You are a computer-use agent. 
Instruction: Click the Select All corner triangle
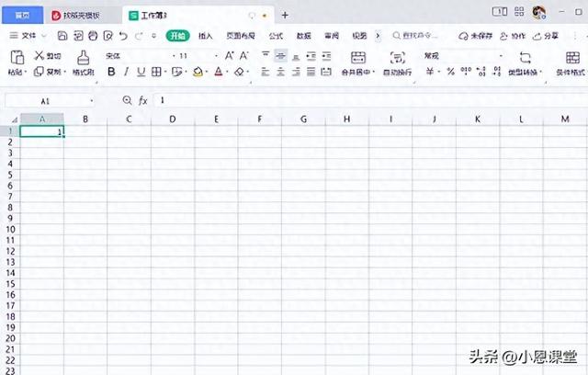(x=15, y=120)
